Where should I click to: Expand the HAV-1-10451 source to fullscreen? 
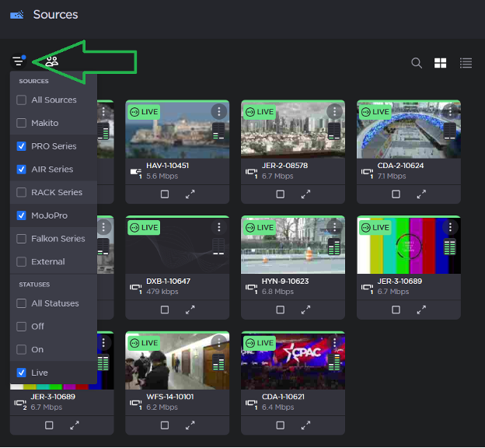click(190, 194)
